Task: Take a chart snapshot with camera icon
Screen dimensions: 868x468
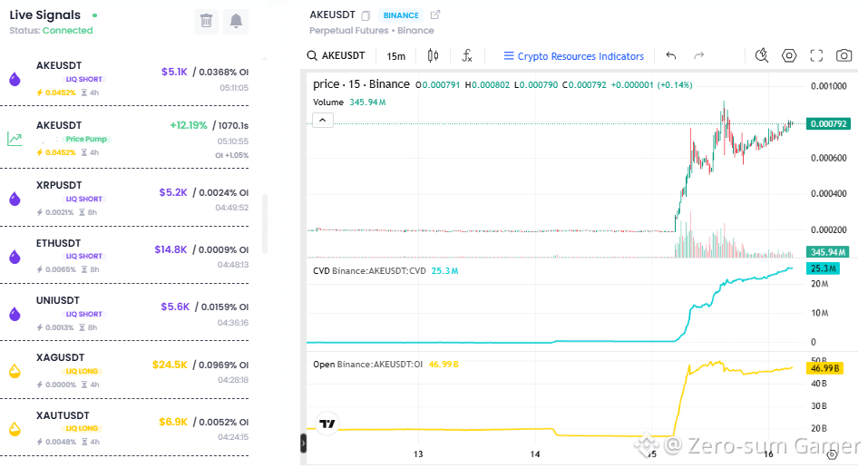Action: coord(844,55)
